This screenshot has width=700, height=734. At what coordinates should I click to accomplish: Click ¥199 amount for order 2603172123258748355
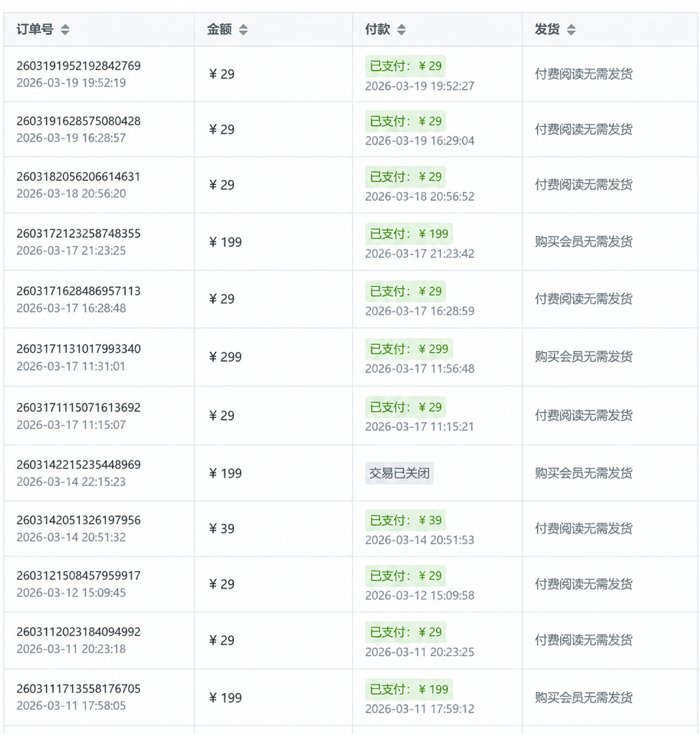tap(225, 242)
